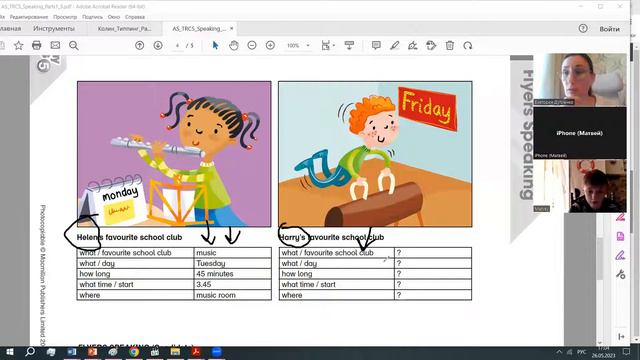Open the 100% zoom level dropdown
Screen dimensions: 640x360
click(x=298, y=46)
